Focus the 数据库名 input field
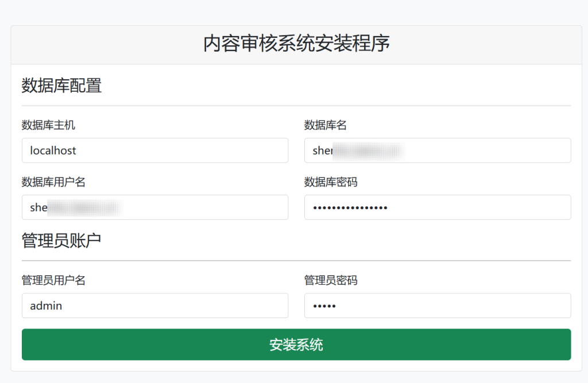This screenshot has width=588, height=383. (438, 150)
